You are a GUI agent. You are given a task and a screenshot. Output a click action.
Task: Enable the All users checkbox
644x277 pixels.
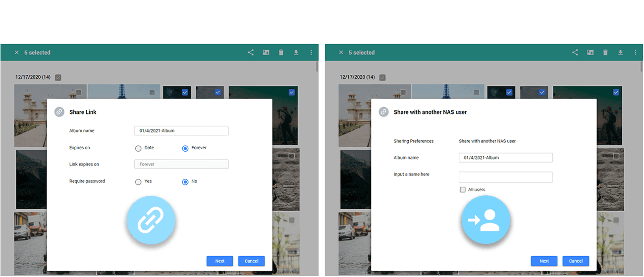tap(463, 190)
